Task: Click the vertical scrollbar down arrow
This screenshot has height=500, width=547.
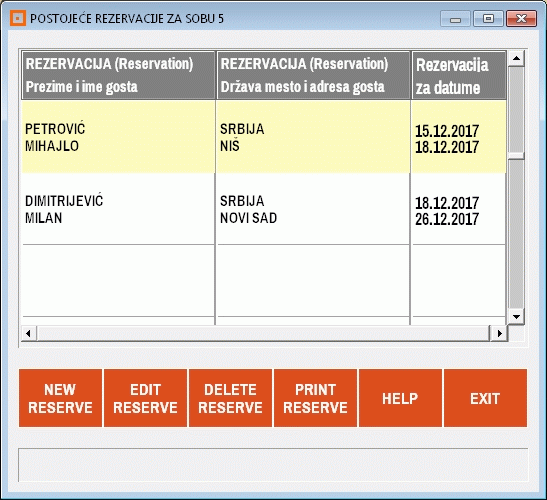Action: point(516,317)
